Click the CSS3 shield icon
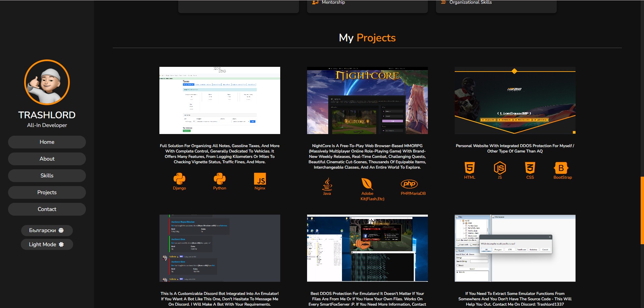This screenshot has height=308, width=644. click(x=530, y=168)
